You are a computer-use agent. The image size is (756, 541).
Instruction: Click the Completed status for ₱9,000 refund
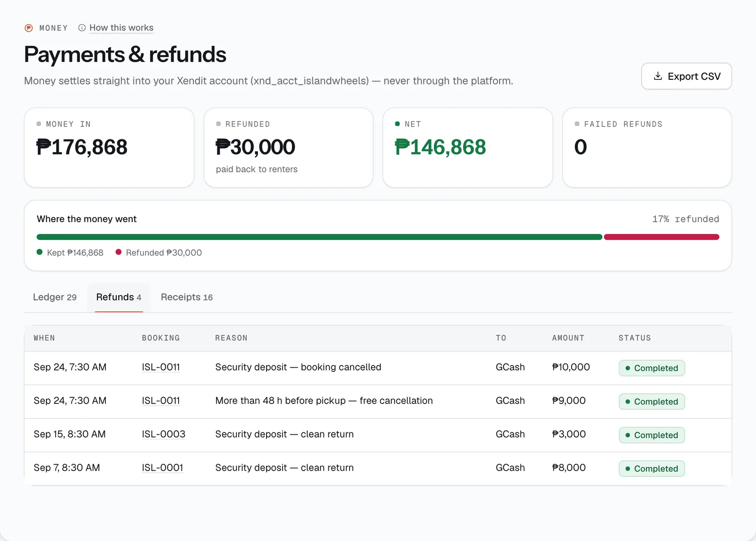point(652,402)
